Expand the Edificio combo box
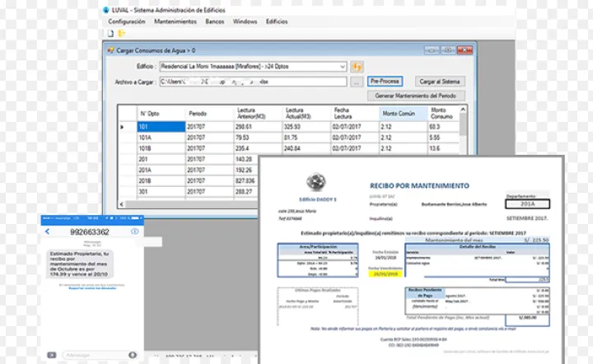Viewport: 593px width, 364px height. [343, 67]
